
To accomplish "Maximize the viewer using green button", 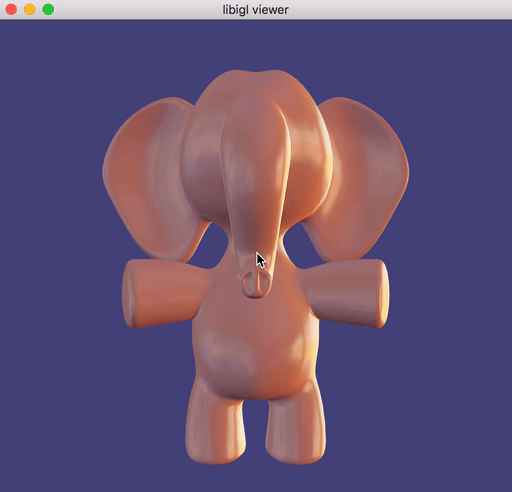I will [x=48, y=9].
